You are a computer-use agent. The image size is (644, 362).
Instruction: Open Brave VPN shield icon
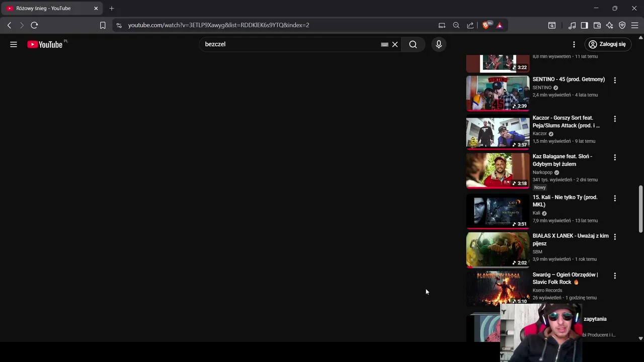622,25
